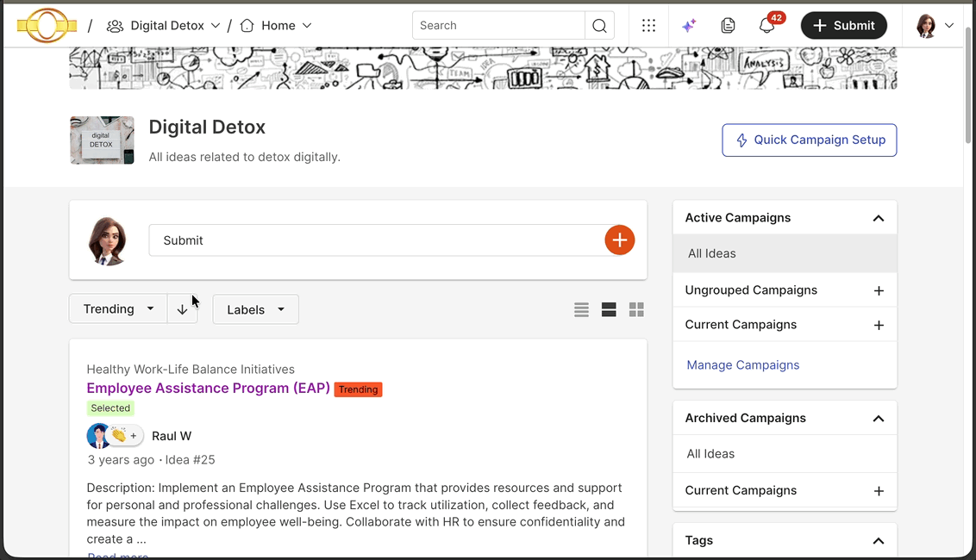Open the Labels filter dropdown

[255, 309]
